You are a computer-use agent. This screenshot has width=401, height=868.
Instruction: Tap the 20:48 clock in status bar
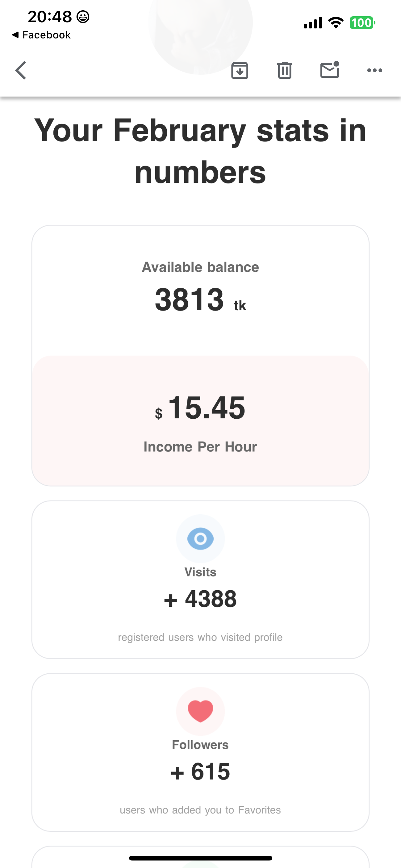click(x=50, y=17)
